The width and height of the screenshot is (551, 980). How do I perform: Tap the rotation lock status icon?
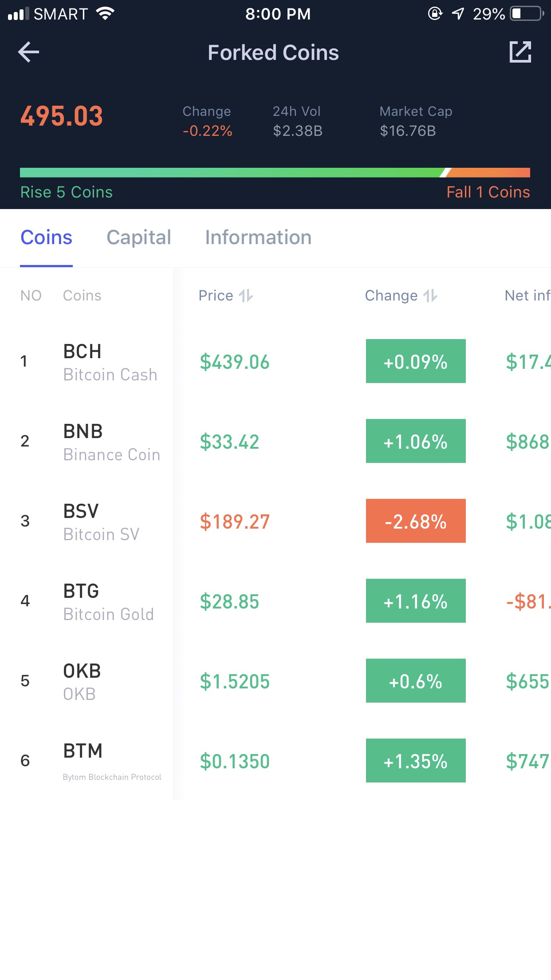pyautogui.click(x=435, y=14)
